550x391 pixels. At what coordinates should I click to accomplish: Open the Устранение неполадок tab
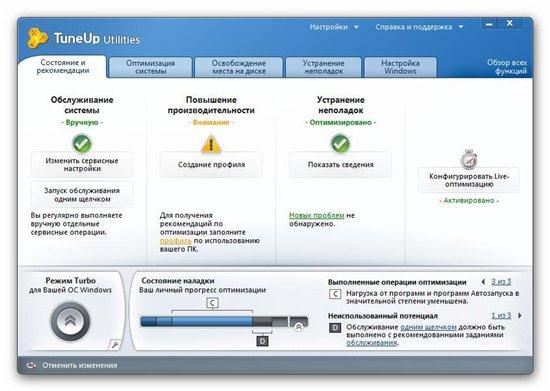[x=323, y=67]
